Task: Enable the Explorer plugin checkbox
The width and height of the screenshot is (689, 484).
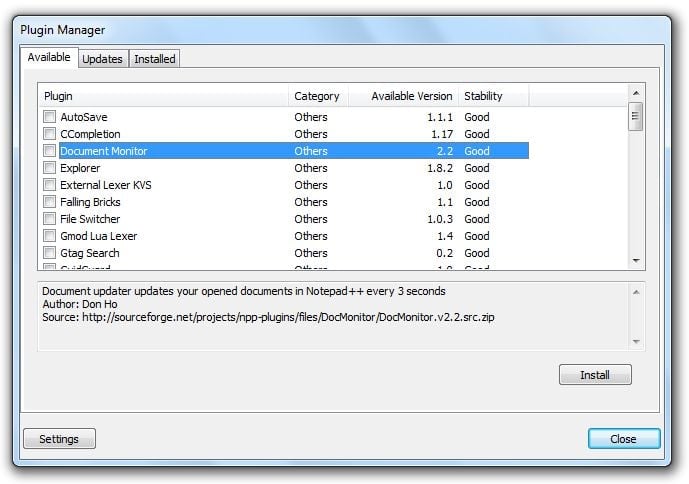Action: [50, 167]
